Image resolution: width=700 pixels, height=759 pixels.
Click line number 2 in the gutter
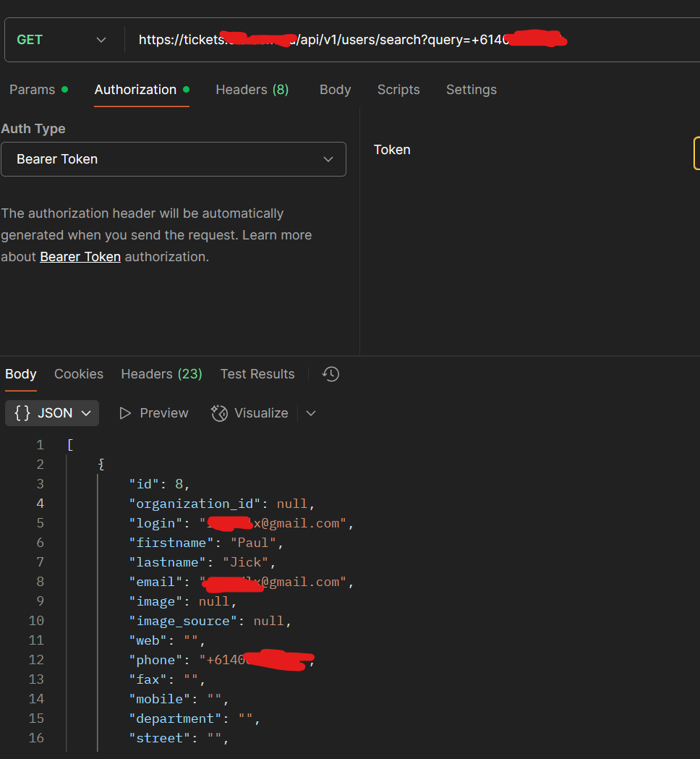pos(40,465)
